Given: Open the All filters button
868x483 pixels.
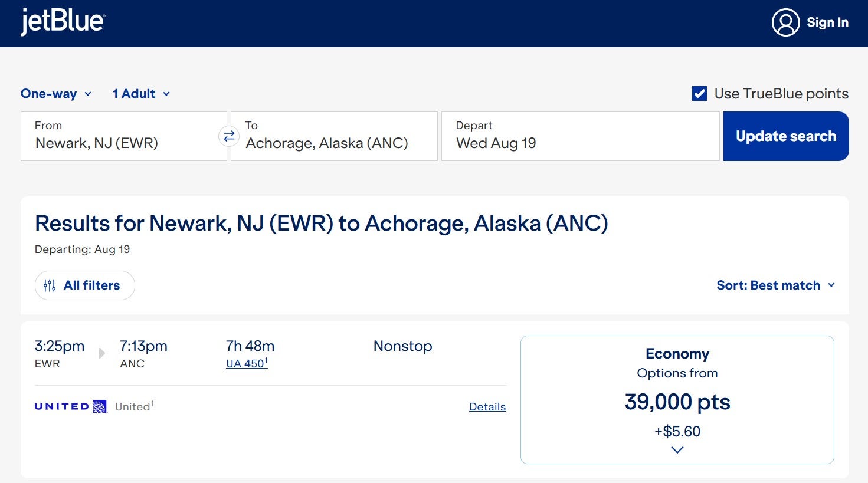Looking at the screenshot, I should (85, 285).
